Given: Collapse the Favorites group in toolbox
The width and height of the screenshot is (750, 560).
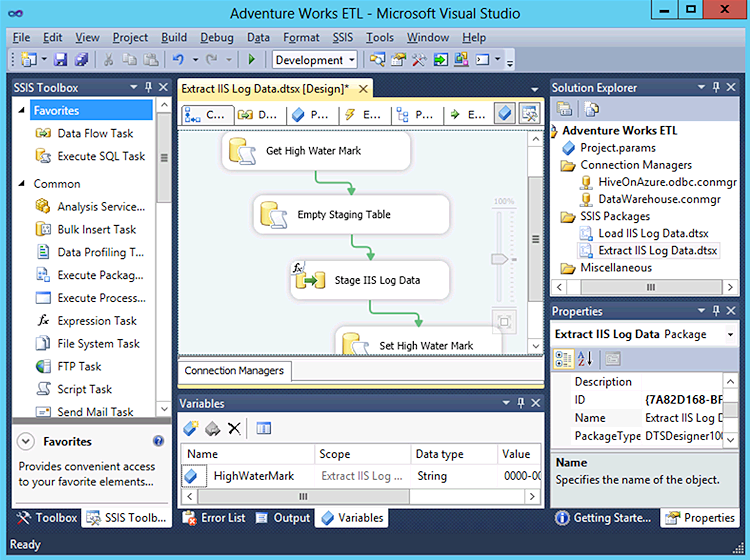Looking at the screenshot, I should point(22,110).
